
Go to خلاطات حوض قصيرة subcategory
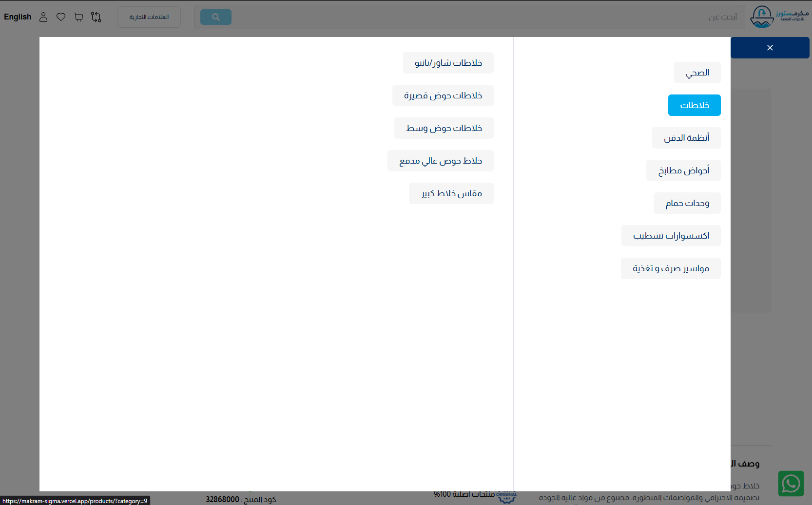pos(443,95)
